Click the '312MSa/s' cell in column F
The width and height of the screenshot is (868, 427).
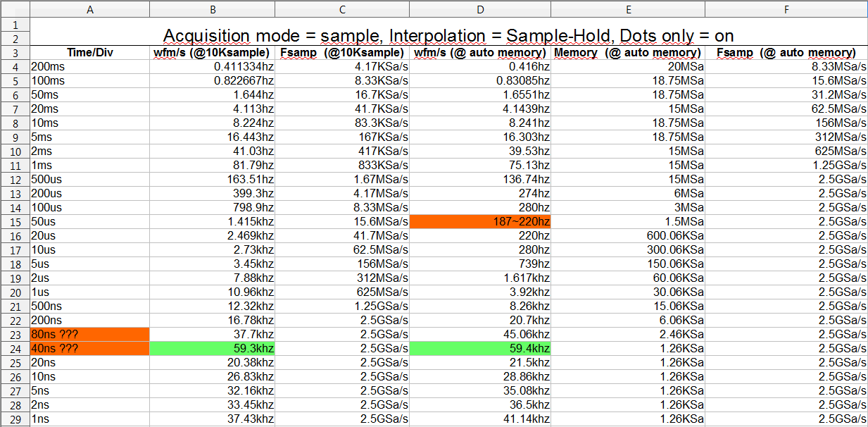point(786,137)
